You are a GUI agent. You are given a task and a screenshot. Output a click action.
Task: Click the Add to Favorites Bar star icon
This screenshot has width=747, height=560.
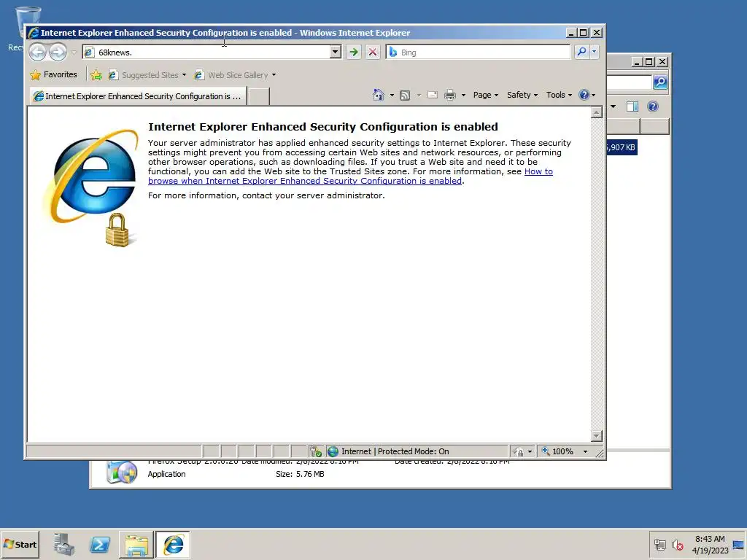click(96, 75)
